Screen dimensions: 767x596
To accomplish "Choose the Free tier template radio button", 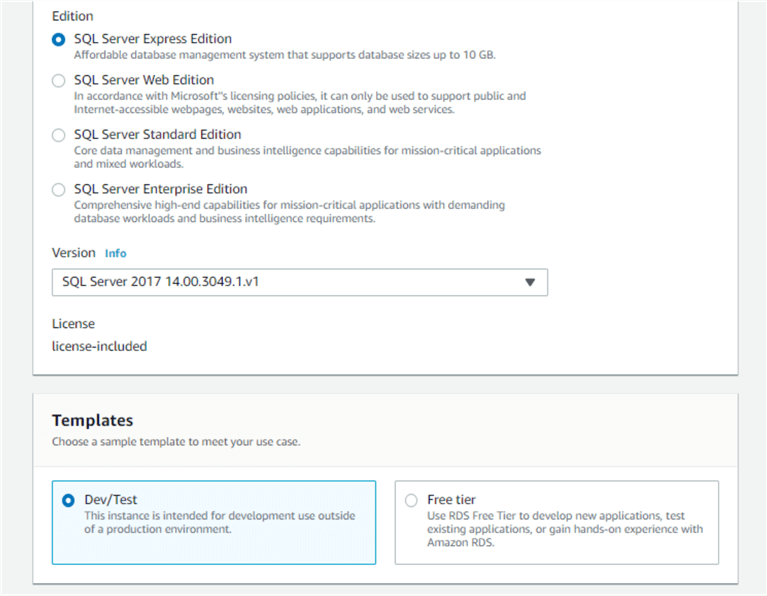I will click(411, 500).
